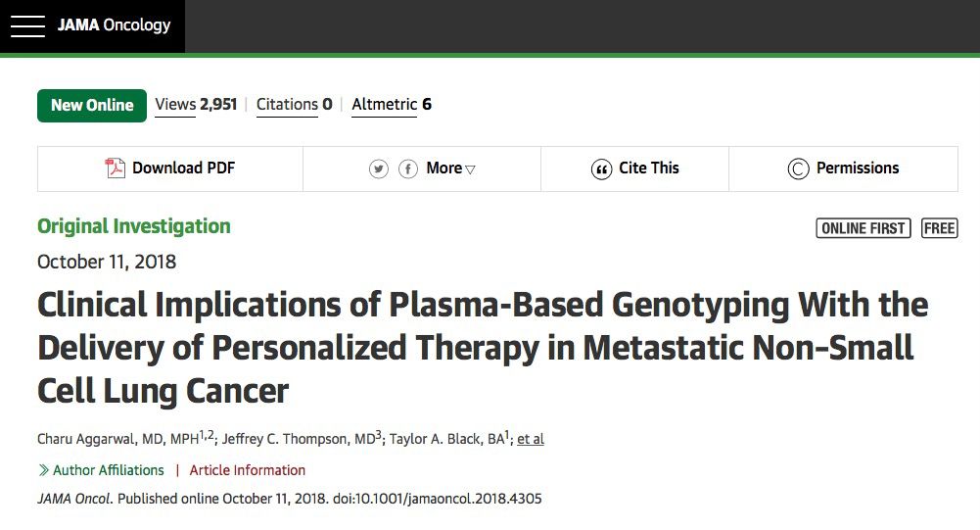Open the Permissions button label
980x530 pixels.
(x=858, y=169)
